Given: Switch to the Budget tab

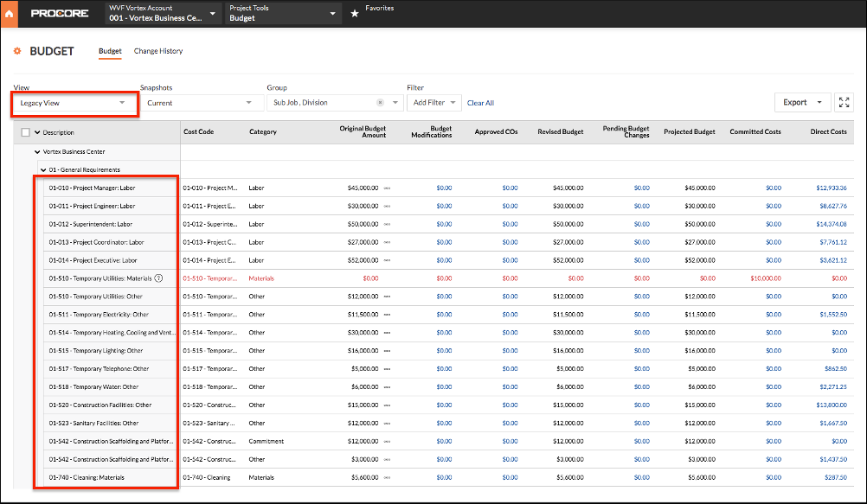Looking at the screenshot, I should pyautogui.click(x=110, y=51).
